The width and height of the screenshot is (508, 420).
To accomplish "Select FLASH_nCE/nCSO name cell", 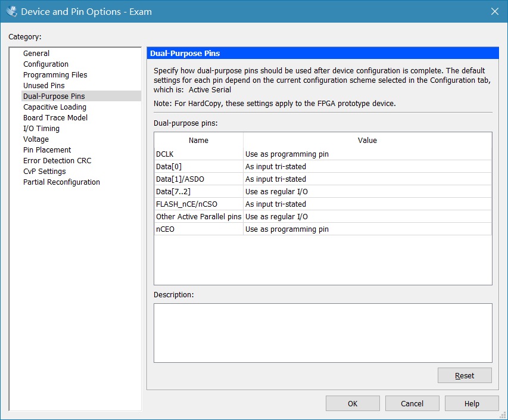I will coord(198,204).
